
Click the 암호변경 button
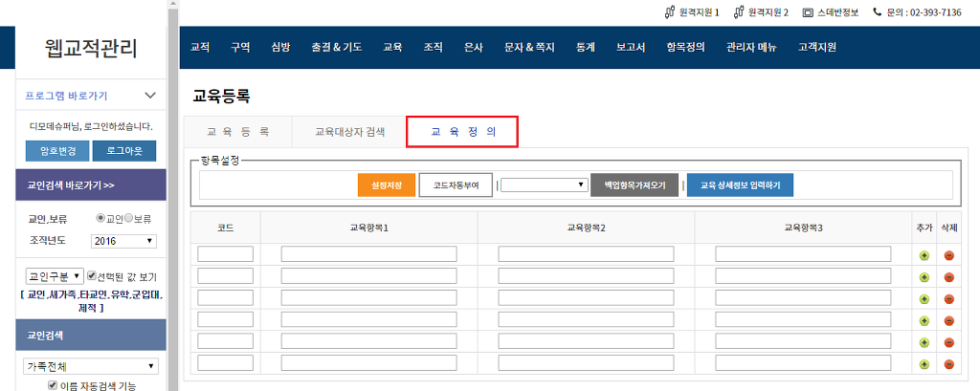57,151
